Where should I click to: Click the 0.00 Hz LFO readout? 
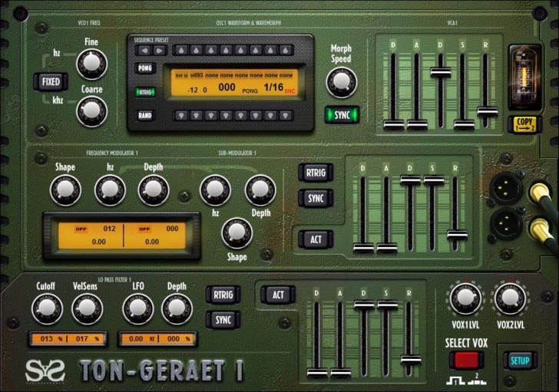click(x=141, y=338)
